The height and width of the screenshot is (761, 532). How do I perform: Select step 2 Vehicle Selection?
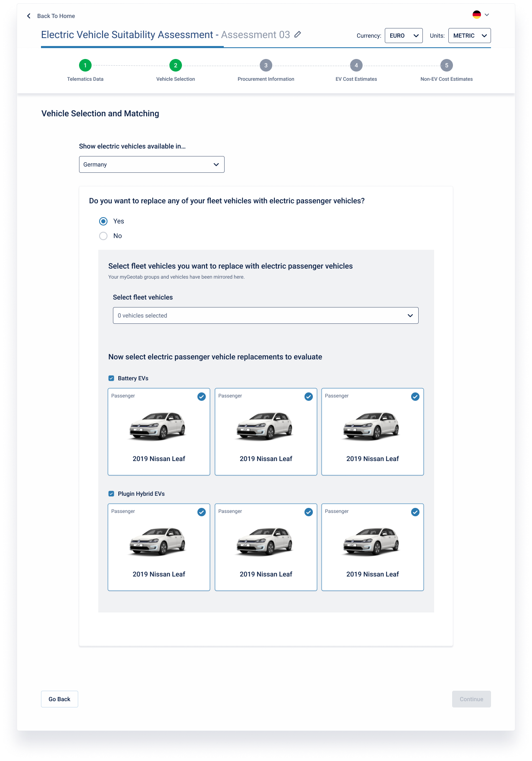tap(176, 65)
